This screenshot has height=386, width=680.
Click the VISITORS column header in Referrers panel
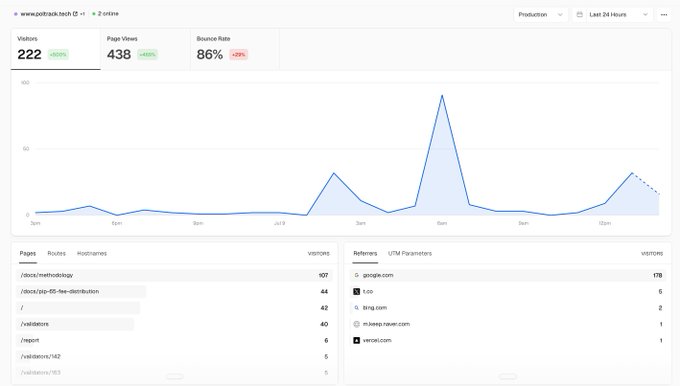point(652,253)
